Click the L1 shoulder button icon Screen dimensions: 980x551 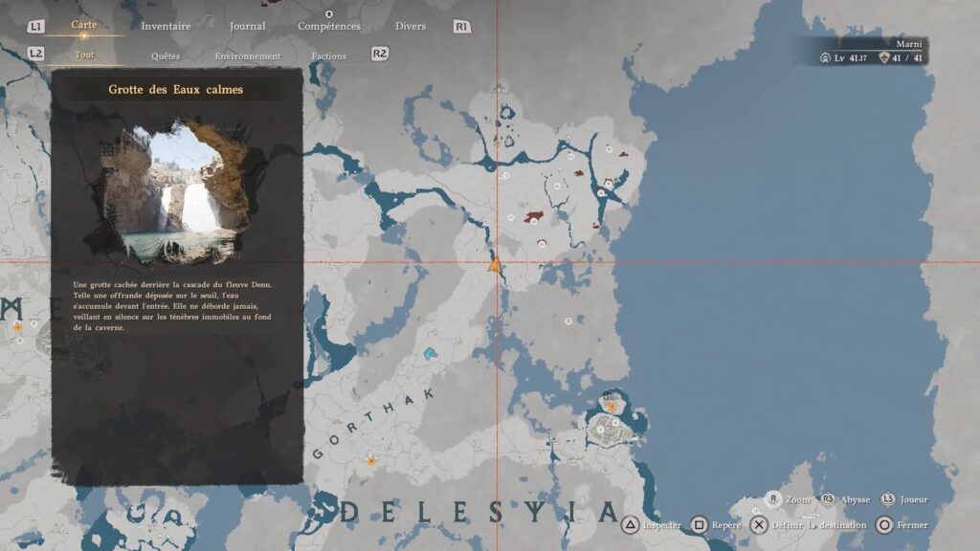(35, 26)
